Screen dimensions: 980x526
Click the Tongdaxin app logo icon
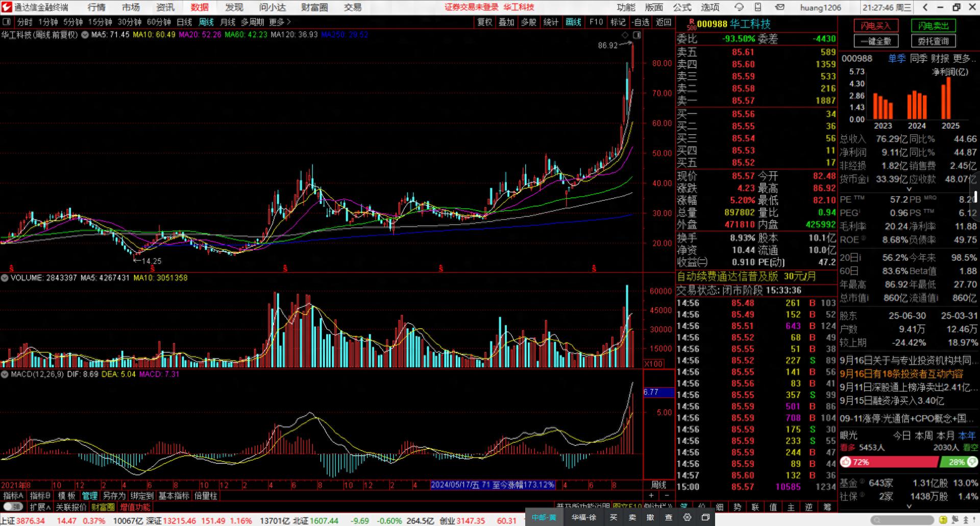[x=7, y=7]
